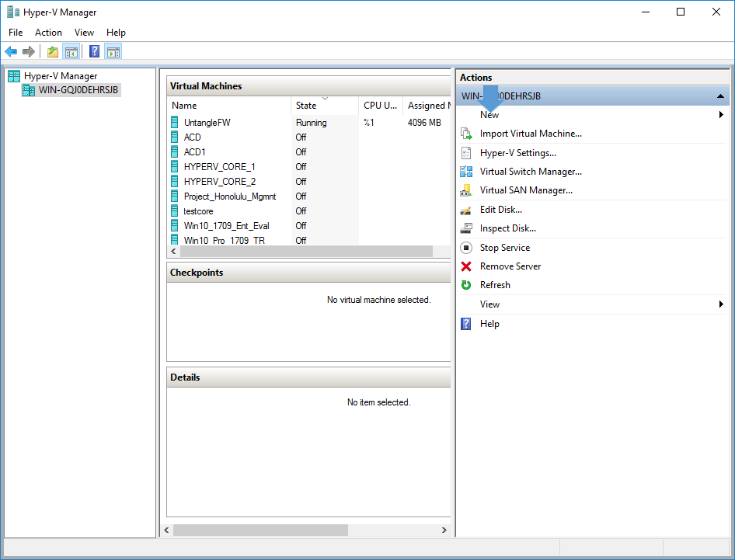Open Import Virtual Machine... action

point(531,134)
